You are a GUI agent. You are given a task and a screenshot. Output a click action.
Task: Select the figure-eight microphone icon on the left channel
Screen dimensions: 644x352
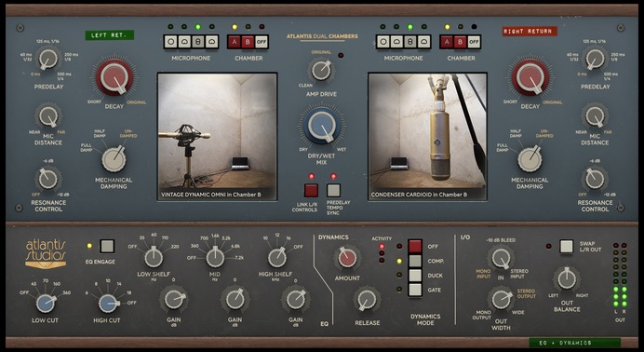point(198,42)
